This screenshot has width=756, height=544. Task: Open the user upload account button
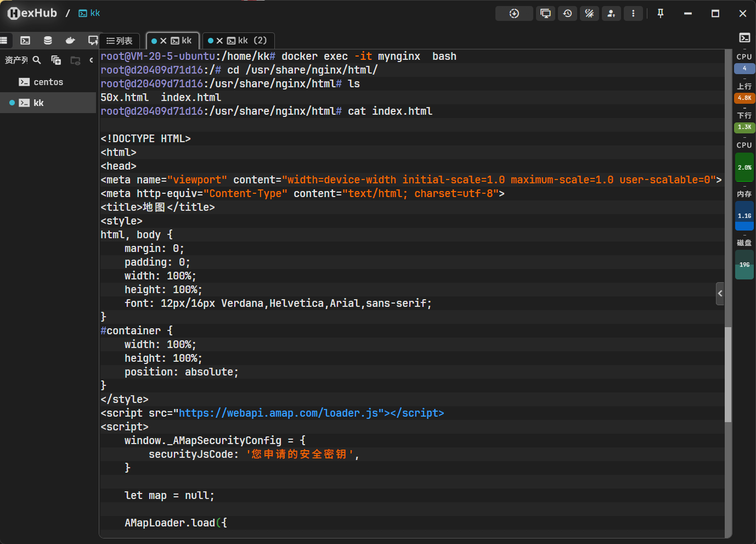coord(611,13)
